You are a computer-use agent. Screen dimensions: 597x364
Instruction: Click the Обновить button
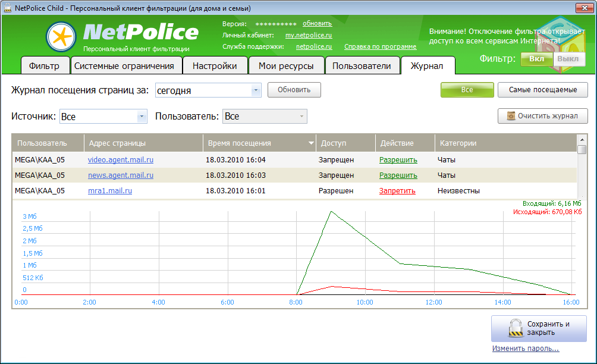pyautogui.click(x=294, y=90)
